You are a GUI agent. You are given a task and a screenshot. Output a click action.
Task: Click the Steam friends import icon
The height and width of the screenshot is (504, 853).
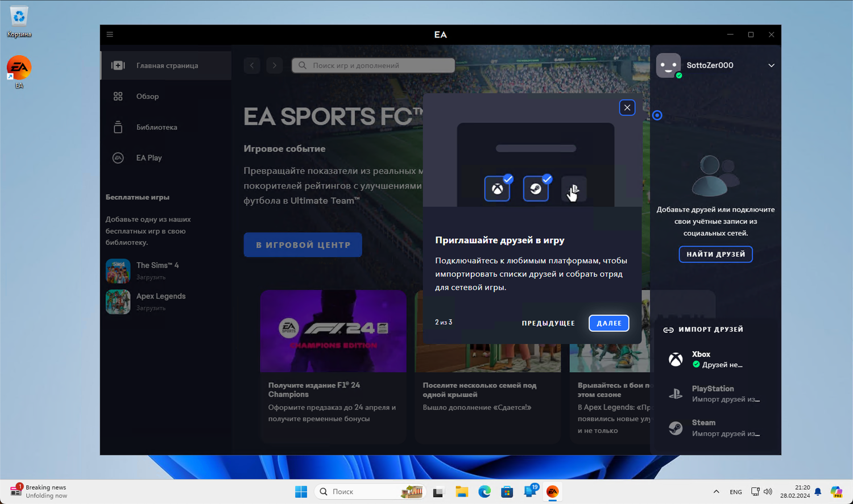[x=676, y=428]
